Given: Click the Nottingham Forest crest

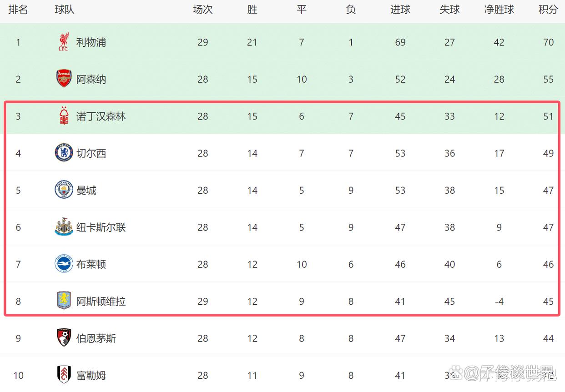Looking at the screenshot, I should [x=64, y=116].
